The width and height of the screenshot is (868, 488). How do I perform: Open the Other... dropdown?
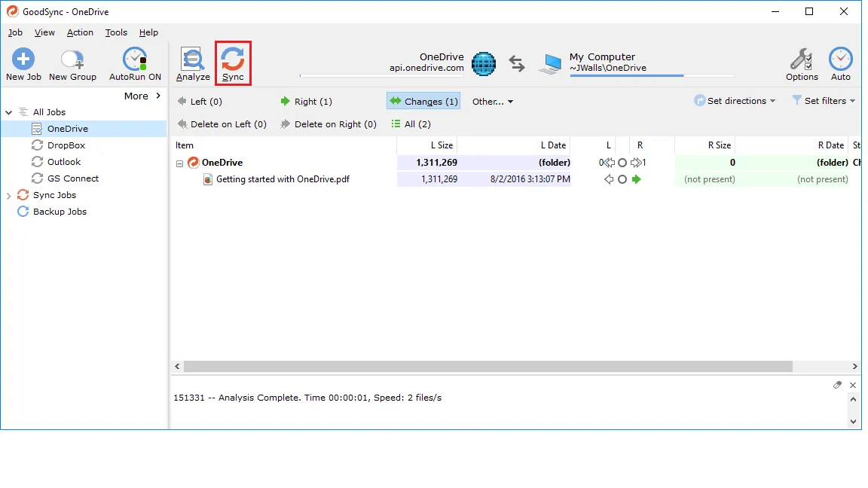[493, 101]
